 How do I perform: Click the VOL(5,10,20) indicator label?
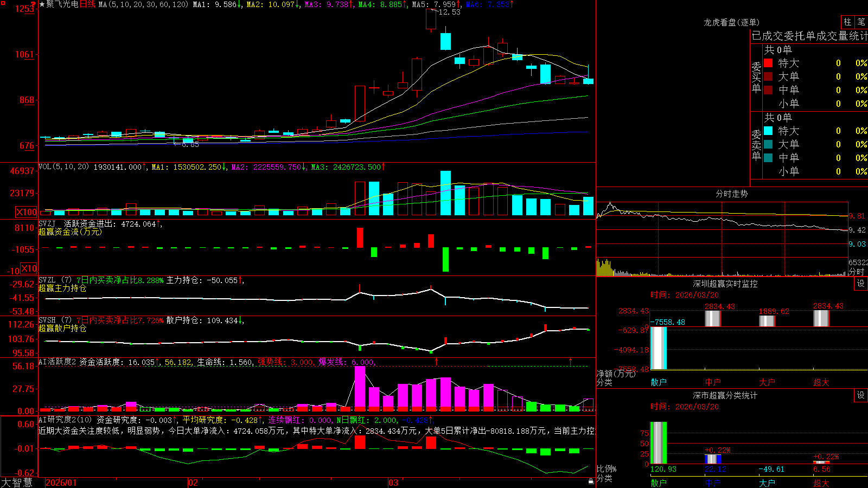coord(64,167)
